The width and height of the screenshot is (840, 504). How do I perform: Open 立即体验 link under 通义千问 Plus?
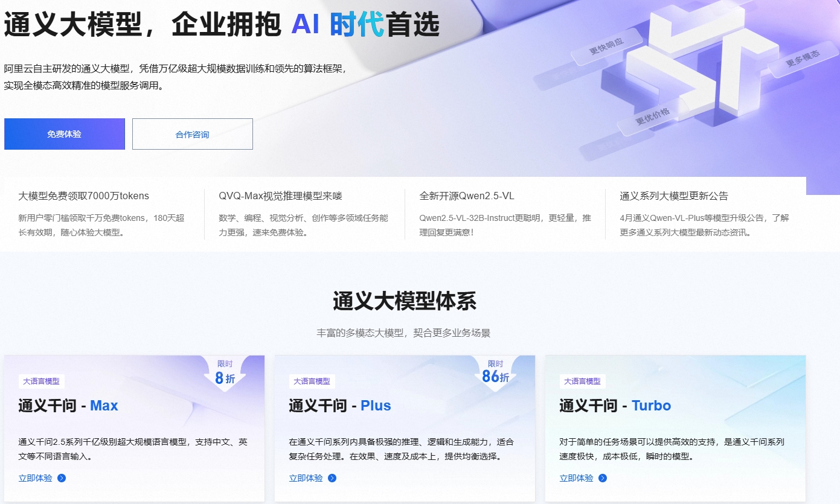(x=306, y=478)
